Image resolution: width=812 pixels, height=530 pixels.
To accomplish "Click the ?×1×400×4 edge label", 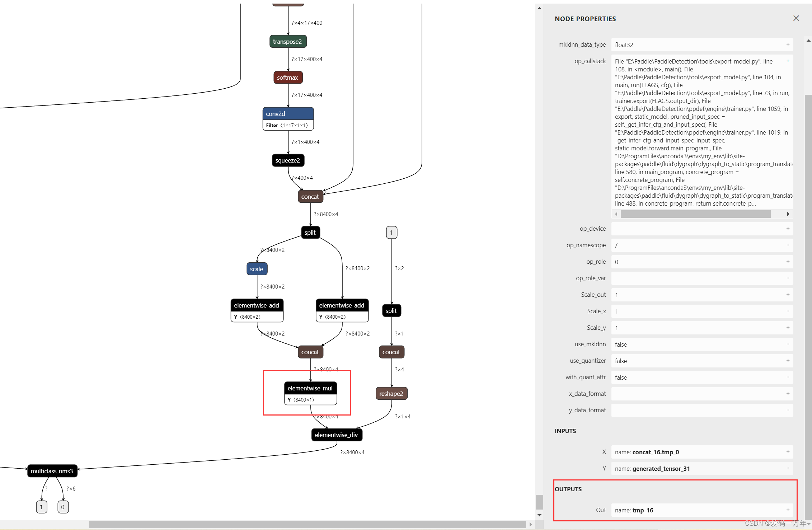I will click(x=305, y=142).
